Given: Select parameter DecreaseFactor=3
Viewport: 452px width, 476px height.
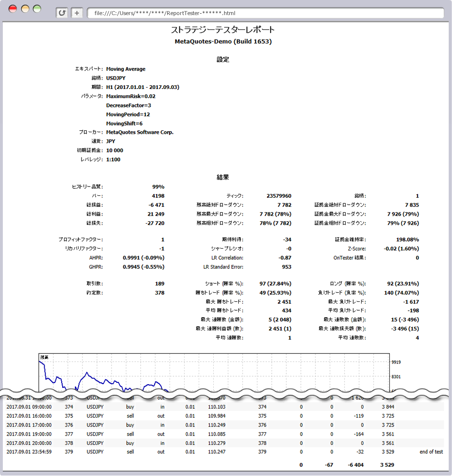Looking at the screenshot, I should pos(129,105).
